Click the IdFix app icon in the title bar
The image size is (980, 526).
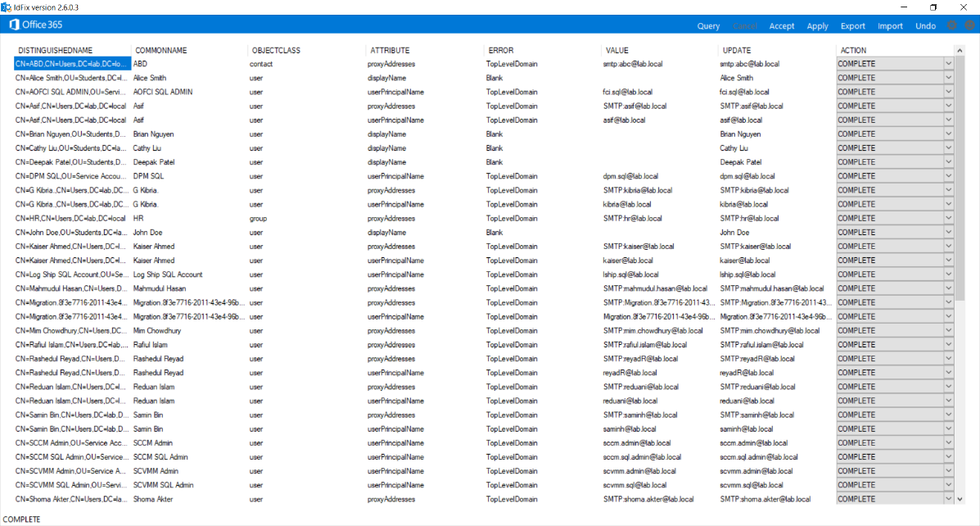pos(6,7)
